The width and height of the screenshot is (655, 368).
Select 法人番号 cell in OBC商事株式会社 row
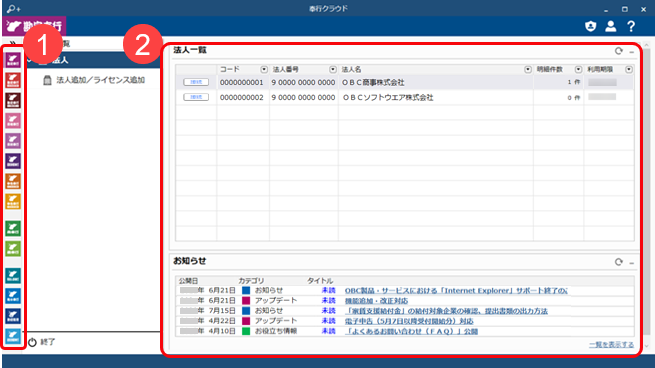coord(304,83)
